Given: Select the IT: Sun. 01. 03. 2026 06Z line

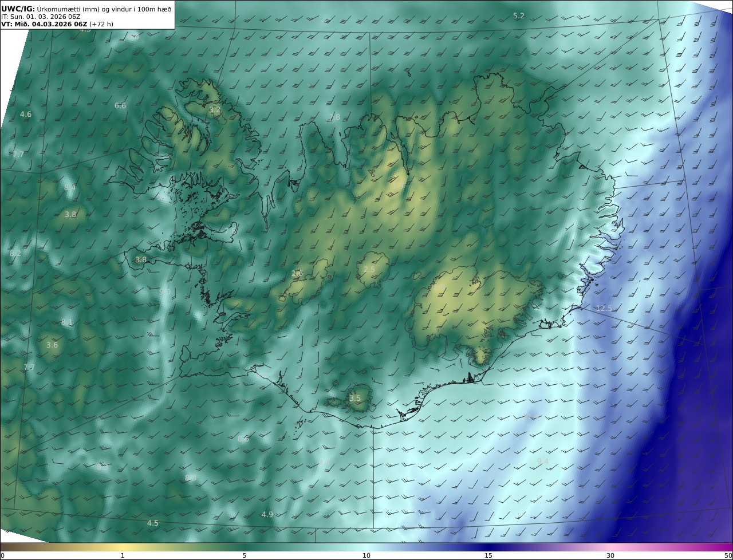Looking at the screenshot, I should (41, 17).
